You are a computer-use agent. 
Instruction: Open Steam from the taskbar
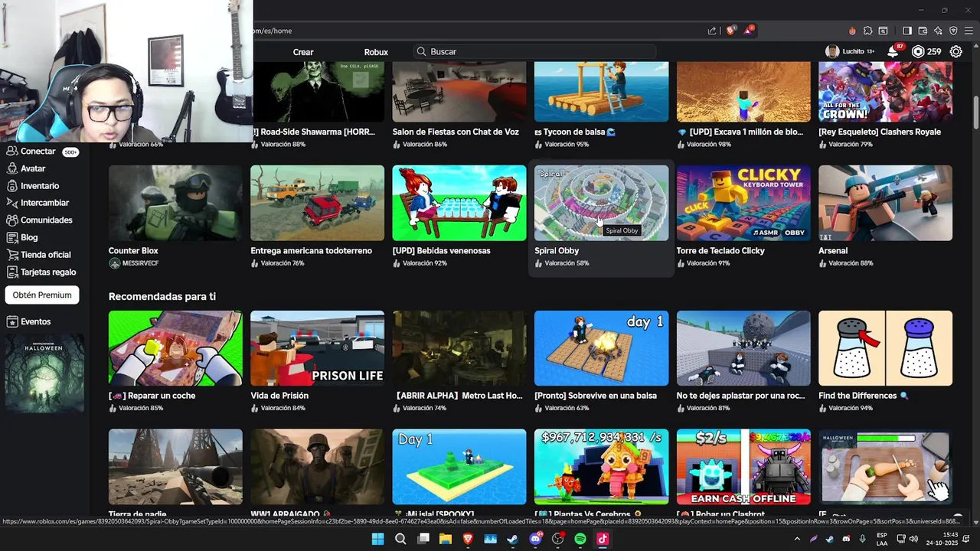coord(512,539)
